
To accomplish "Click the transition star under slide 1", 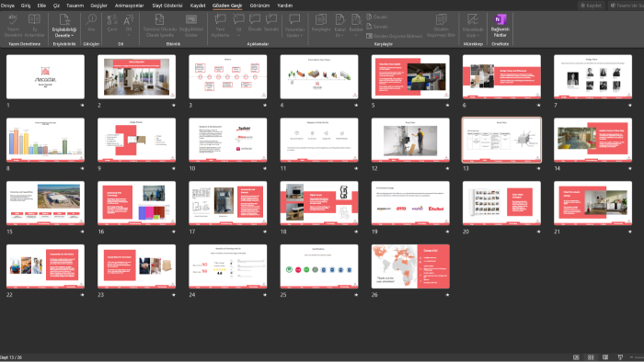I will pos(82,106).
